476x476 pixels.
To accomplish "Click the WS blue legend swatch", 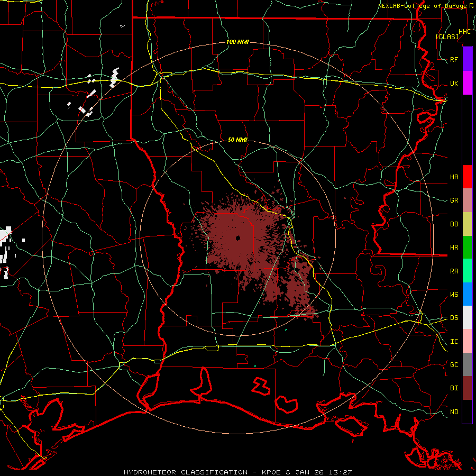I will pos(467,294).
